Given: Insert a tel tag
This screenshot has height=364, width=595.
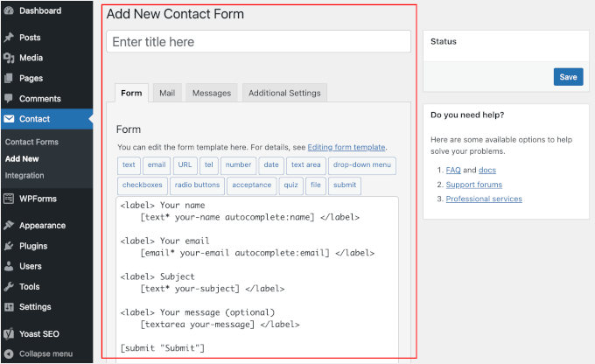Looking at the screenshot, I should click(x=209, y=164).
